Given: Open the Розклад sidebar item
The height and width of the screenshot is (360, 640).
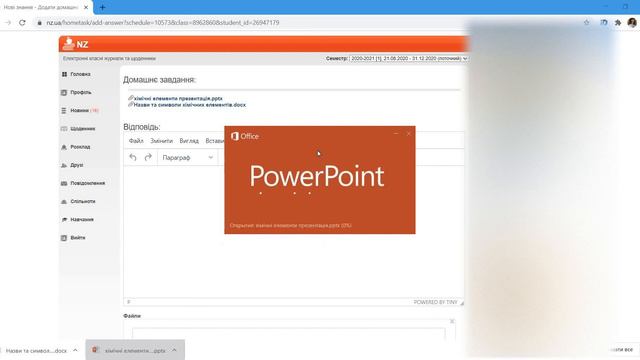Looking at the screenshot, I should click(x=76, y=147).
